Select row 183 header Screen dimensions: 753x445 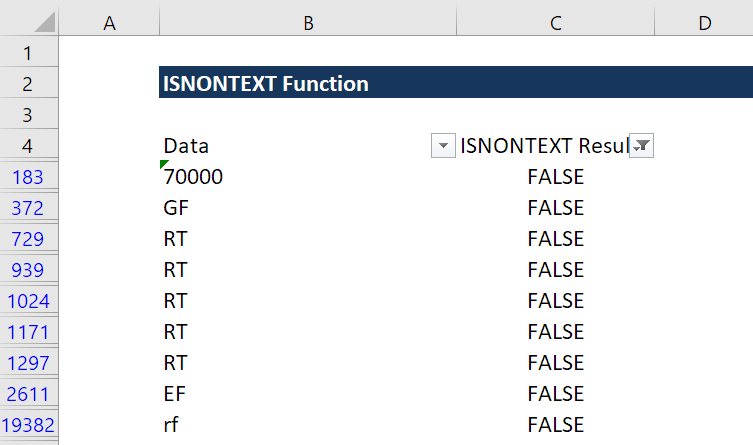29,177
